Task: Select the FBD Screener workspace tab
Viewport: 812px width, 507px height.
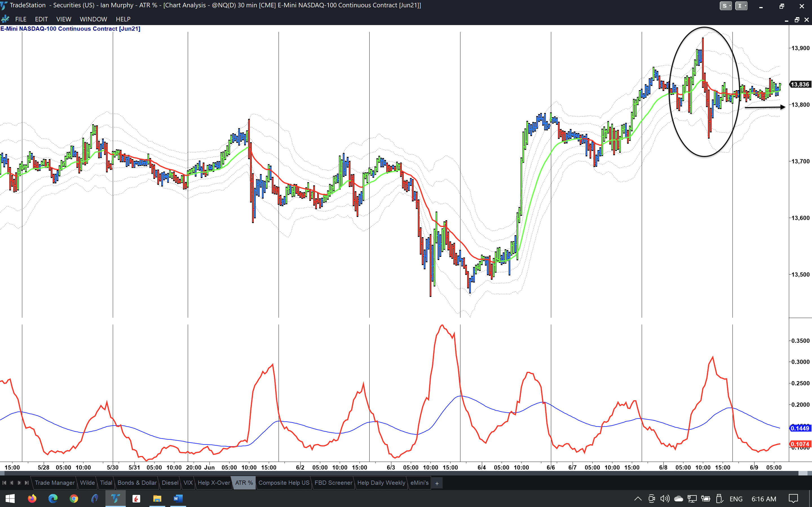Action: [333, 483]
